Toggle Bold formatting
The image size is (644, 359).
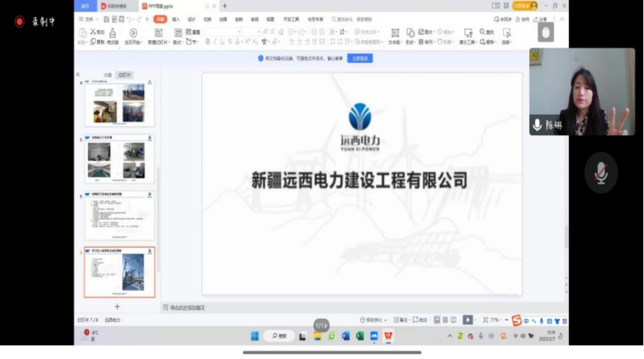[207, 41]
